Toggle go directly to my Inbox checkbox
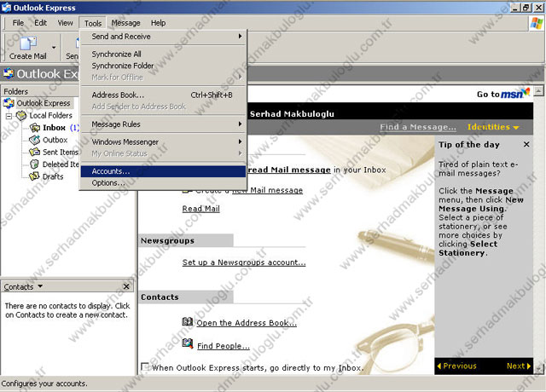 tap(145, 366)
